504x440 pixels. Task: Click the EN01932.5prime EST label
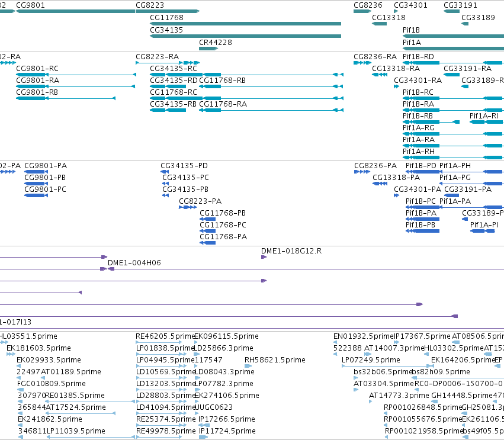[x=364, y=337]
